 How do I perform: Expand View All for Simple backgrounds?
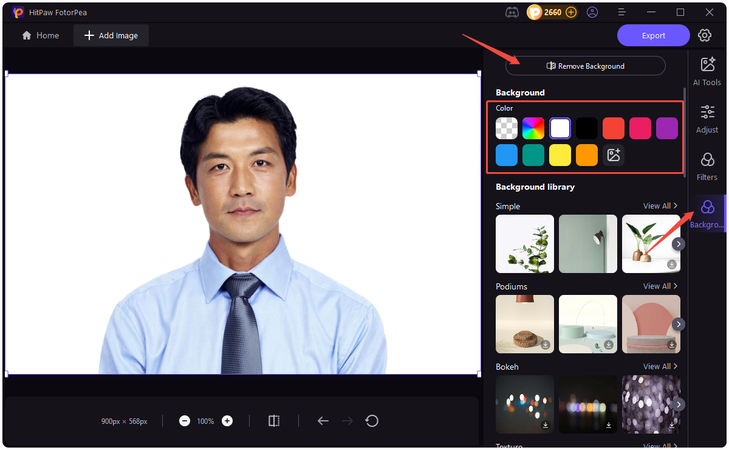(x=661, y=206)
